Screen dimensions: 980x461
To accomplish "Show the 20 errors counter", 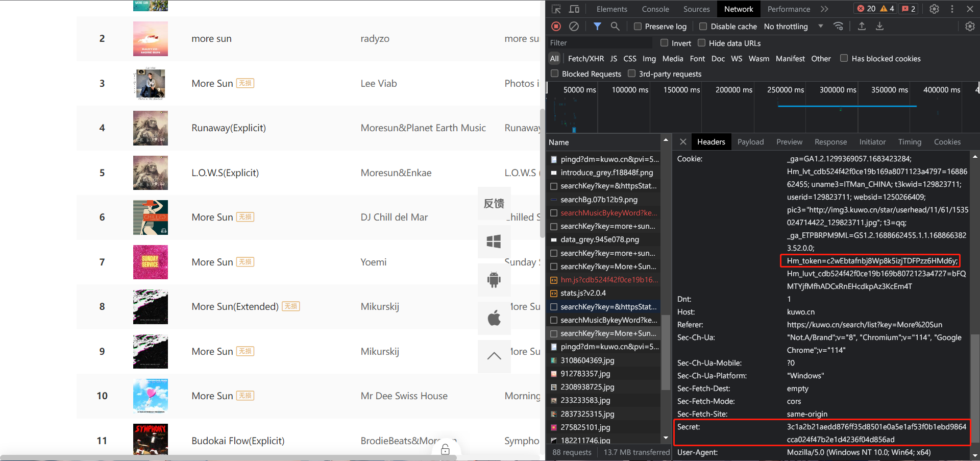I will (866, 9).
